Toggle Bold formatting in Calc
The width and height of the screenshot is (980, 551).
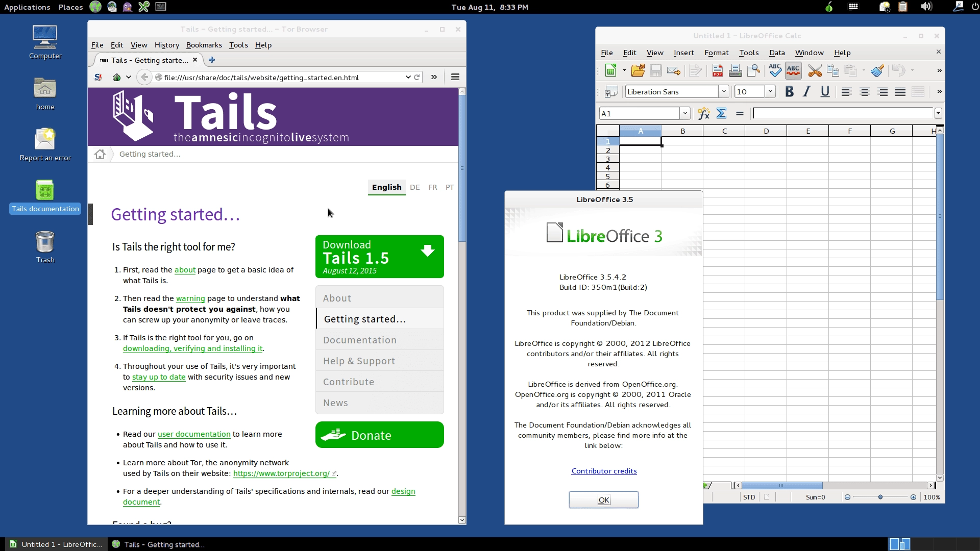pyautogui.click(x=789, y=92)
